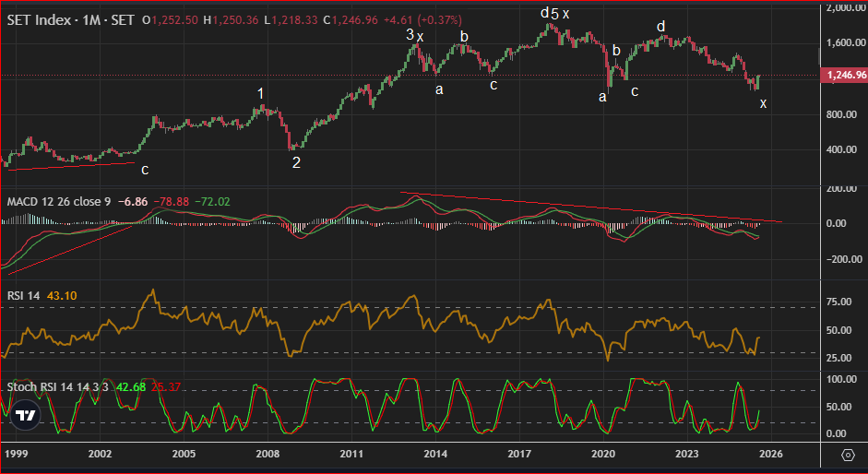
Task: Click the 2020 time axis label
Action: point(603,454)
